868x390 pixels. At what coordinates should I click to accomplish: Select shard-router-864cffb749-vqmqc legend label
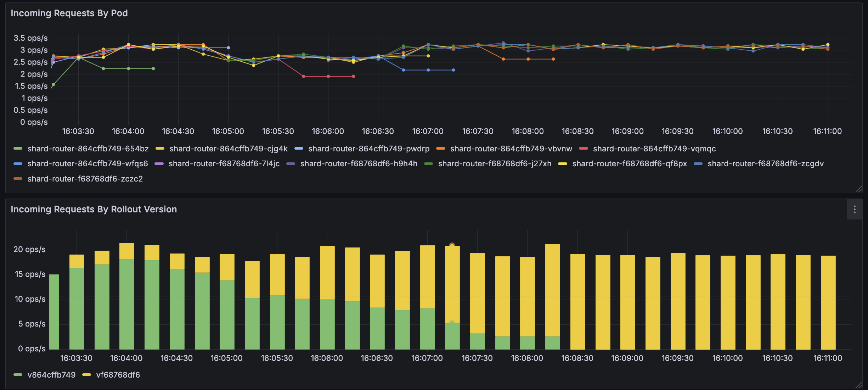pyautogui.click(x=654, y=149)
